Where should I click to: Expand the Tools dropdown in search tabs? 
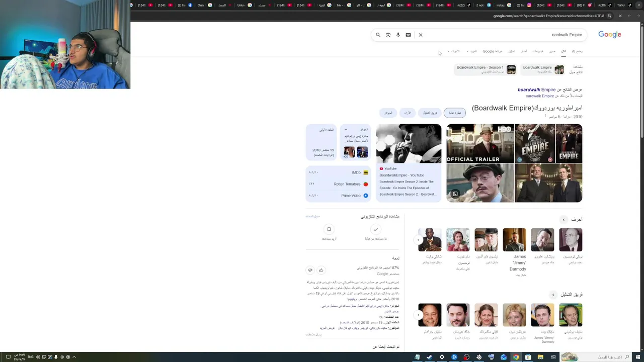tap(454, 51)
